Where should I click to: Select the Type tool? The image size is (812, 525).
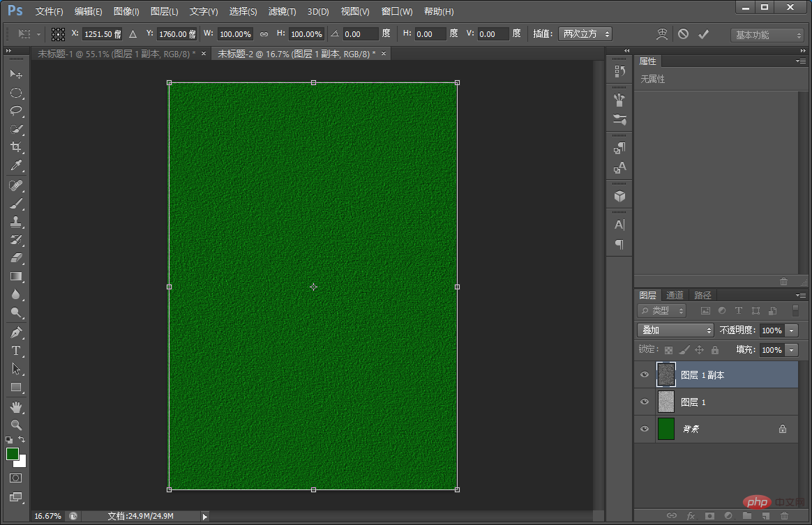click(16, 351)
